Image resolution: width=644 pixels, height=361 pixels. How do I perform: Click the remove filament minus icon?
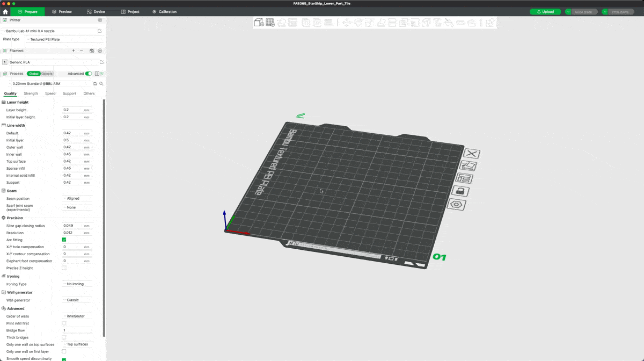(x=82, y=50)
